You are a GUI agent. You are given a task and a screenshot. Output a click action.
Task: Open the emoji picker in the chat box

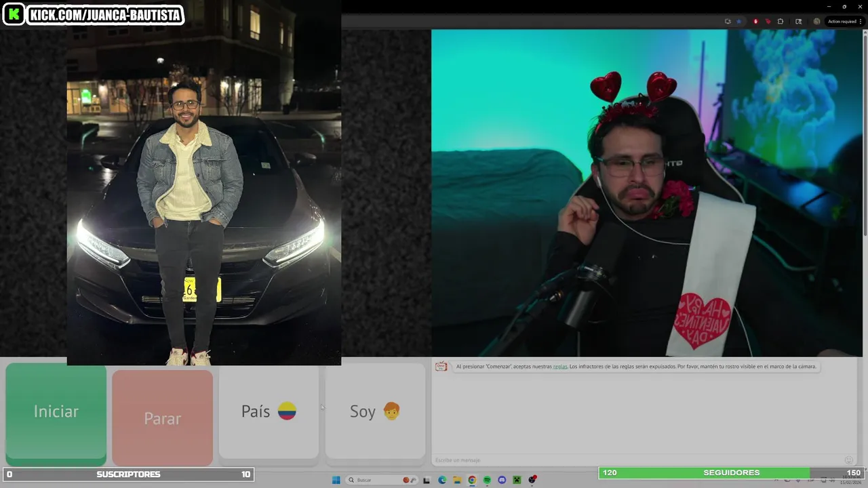[848, 460]
